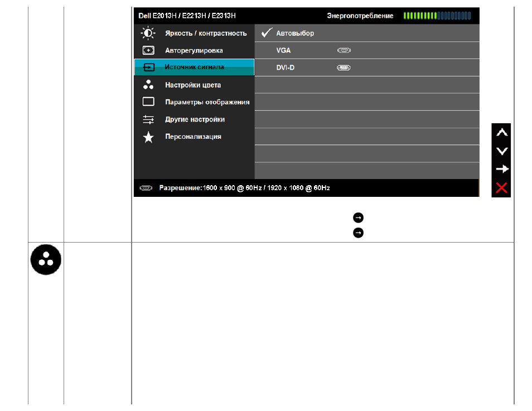The image size is (532, 411).
Task: Open the Авторегулировка menu item
Action: point(194,50)
